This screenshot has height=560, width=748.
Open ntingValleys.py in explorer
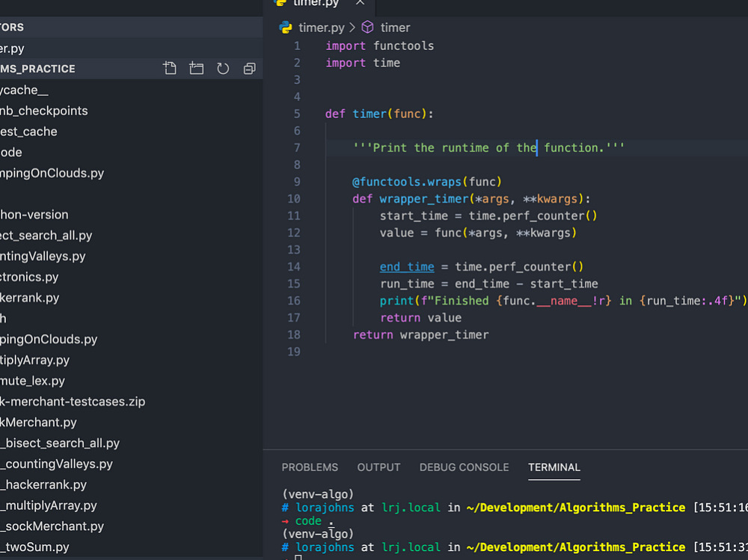click(x=131, y=256)
